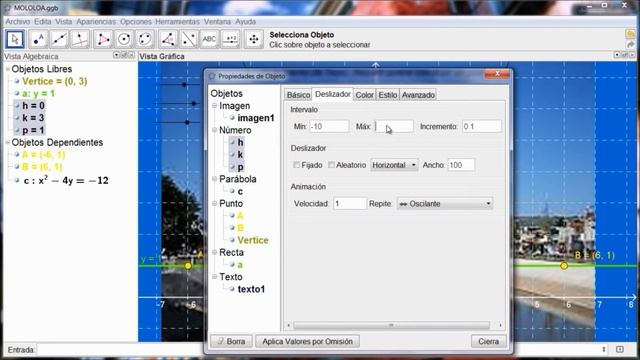Screen dimensions: 640x360
Task: Collapse the Imagen node in object tree
Action: (214, 106)
